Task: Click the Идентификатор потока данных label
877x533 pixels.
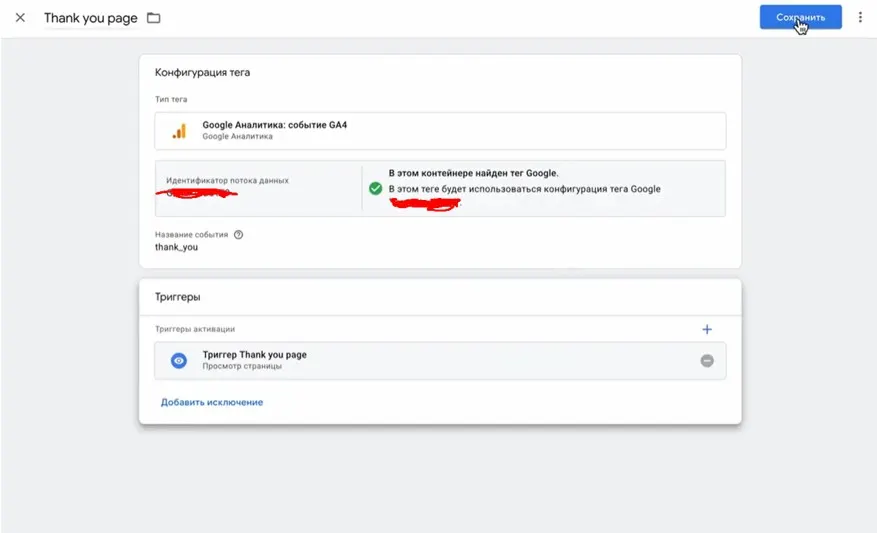Action: point(227,180)
